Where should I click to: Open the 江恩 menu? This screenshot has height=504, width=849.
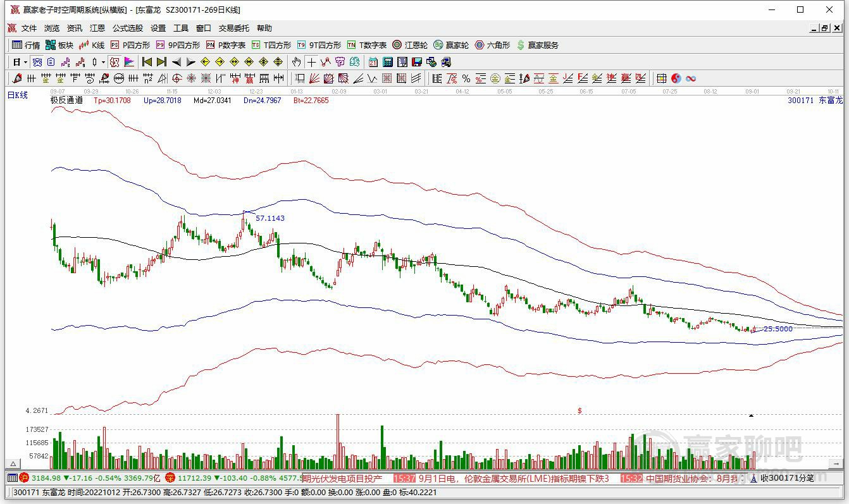pos(97,28)
